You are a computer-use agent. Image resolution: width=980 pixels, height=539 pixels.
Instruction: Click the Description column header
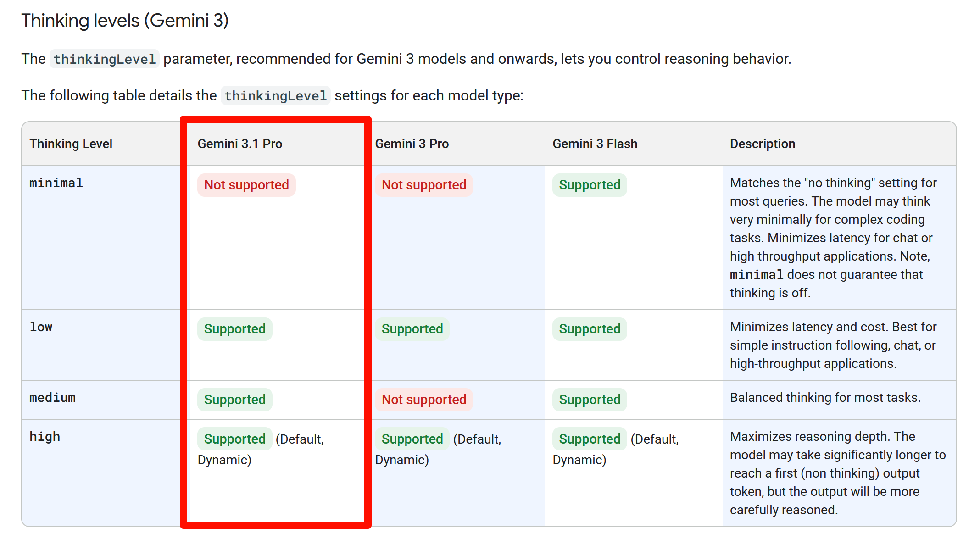(x=762, y=144)
